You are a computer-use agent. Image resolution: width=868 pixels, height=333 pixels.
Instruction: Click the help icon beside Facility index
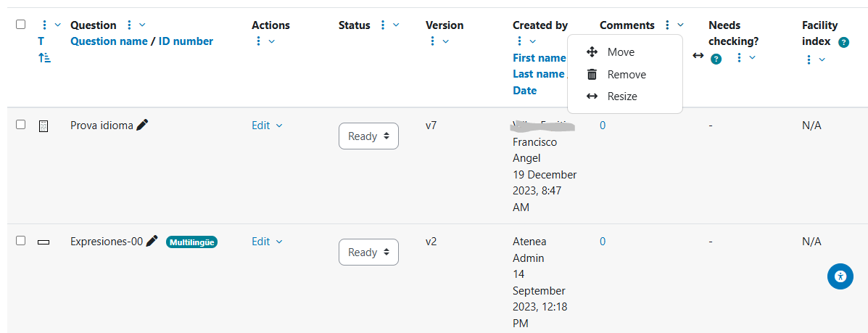pyautogui.click(x=843, y=42)
